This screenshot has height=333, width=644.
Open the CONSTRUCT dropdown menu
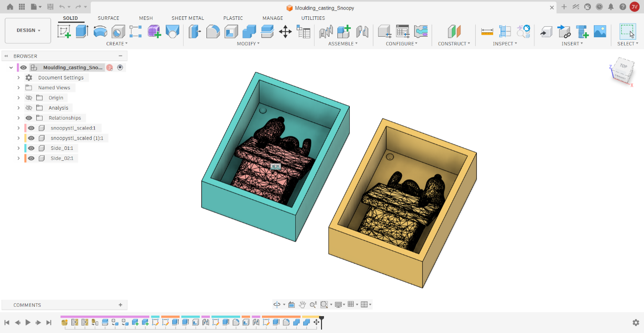(454, 44)
